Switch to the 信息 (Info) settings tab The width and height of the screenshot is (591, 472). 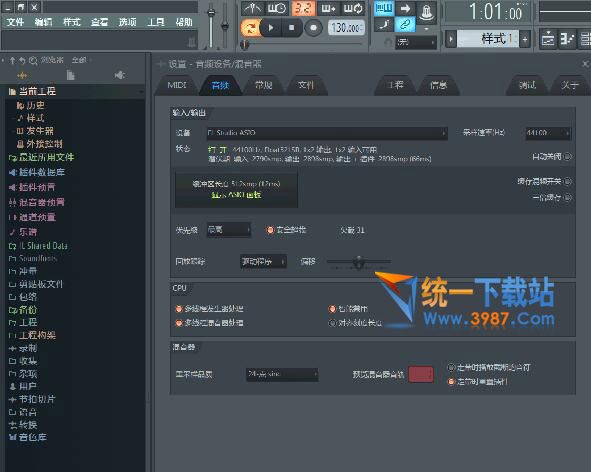[438, 85]
